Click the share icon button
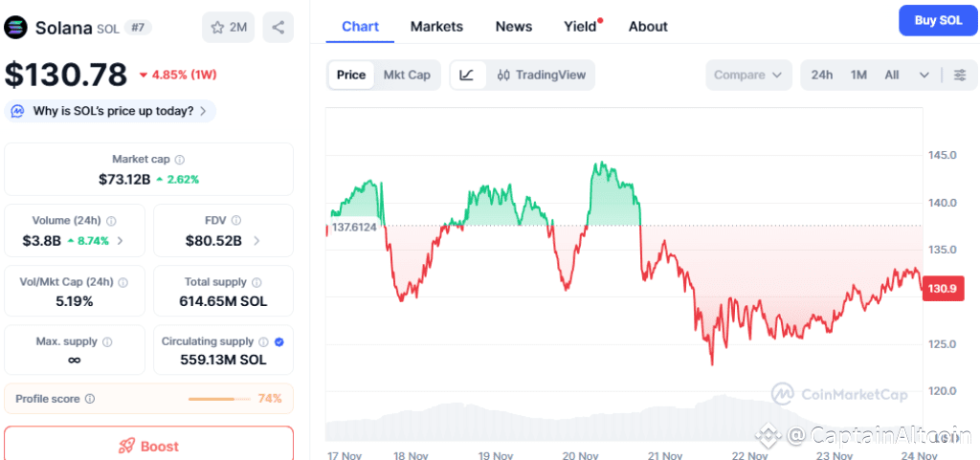This screenshot has height=460, width=980. point(278,28)
